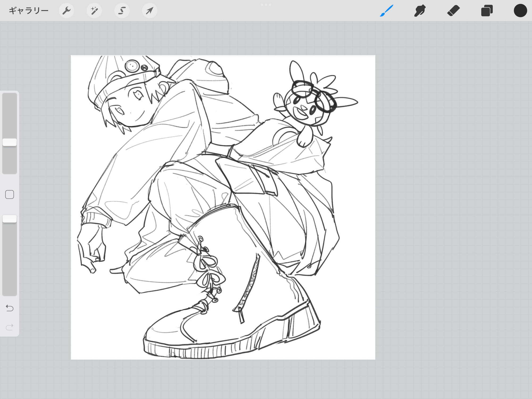
Task: Redo the last undone stroke
Action: coord(10,327)
